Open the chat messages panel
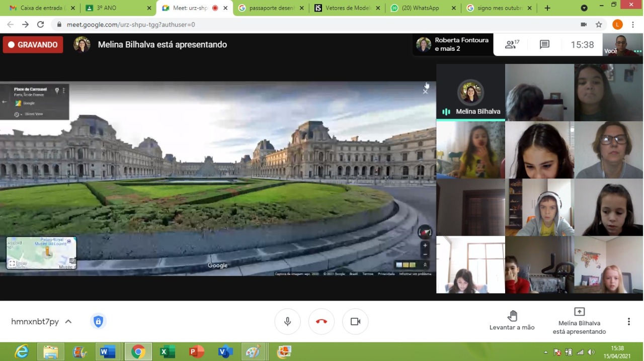The width and height of the screenshot is (644, 361). tap(544, 45)
